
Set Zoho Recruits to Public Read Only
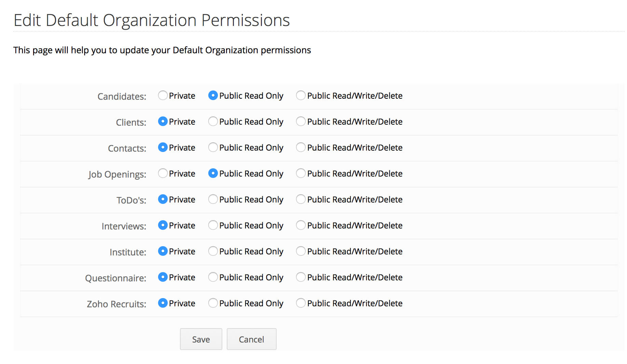[213, 303]
